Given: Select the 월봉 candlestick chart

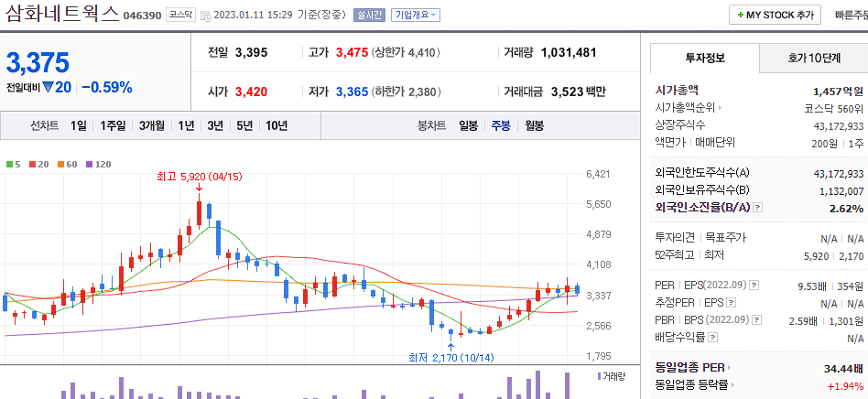Looking at the screenshot, I should point(534,125).
